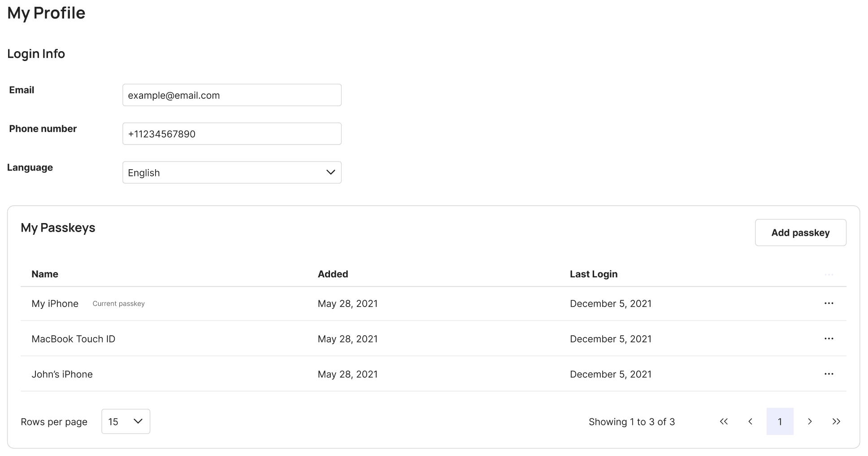868x456 pixels.
Task: Go to the first page of passkeys
Action: (x=724, y=421)
